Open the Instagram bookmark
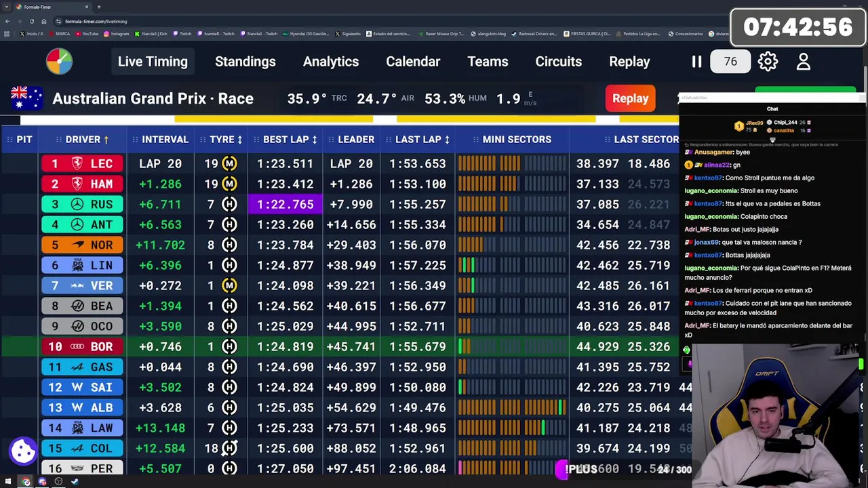The width and height of the screenshot is (868, 488). point(117,34)
